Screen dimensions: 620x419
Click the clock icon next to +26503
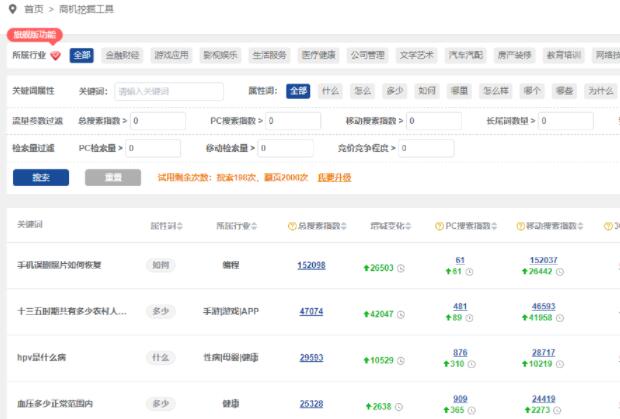point(400,268)
